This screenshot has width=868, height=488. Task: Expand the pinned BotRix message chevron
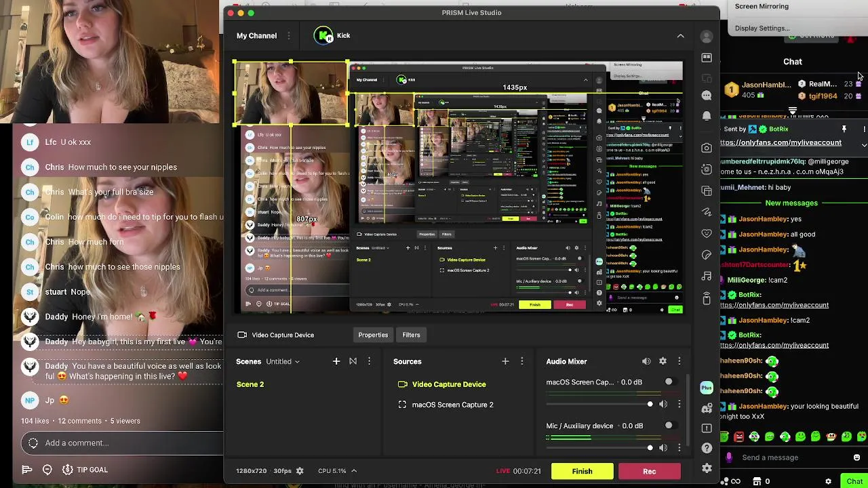click(x=863, y=144)
